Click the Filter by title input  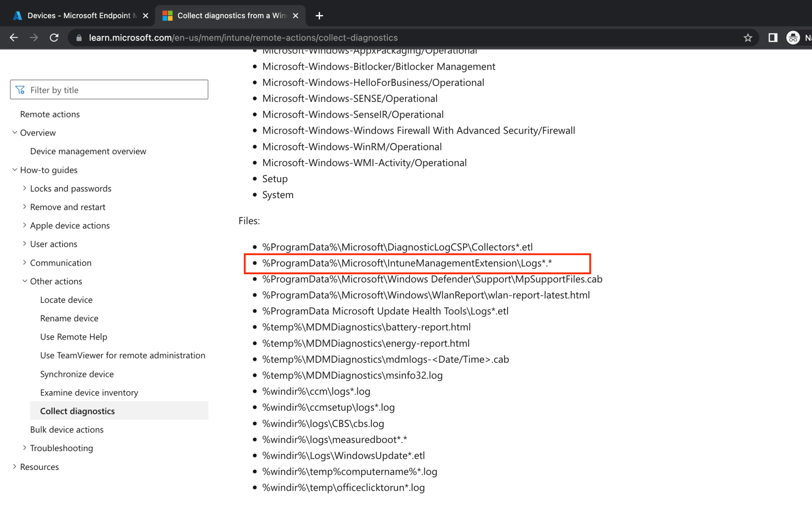114,90
